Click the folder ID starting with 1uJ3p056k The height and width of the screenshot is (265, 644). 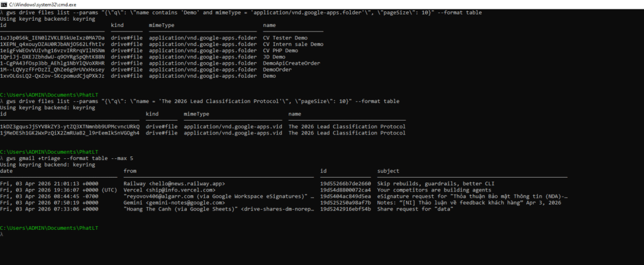52,38
